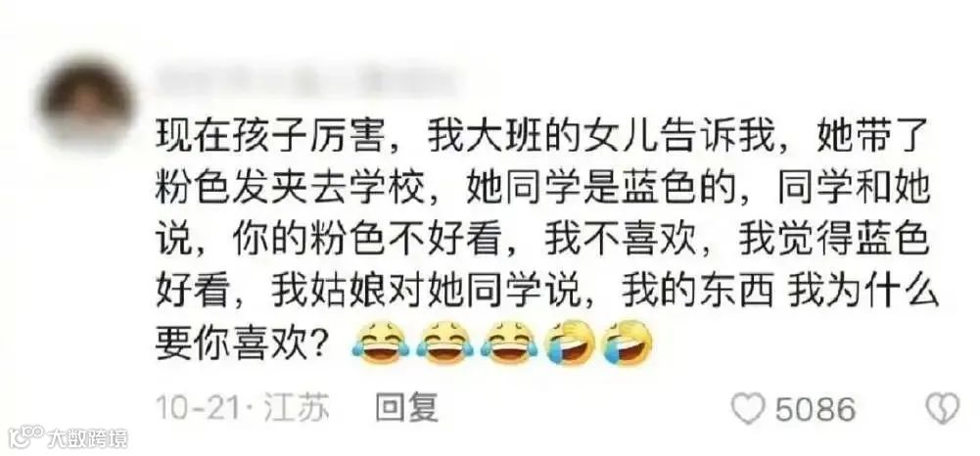Click the 江苏 location label
Screen dimensions: 980x456
point(297,408)
